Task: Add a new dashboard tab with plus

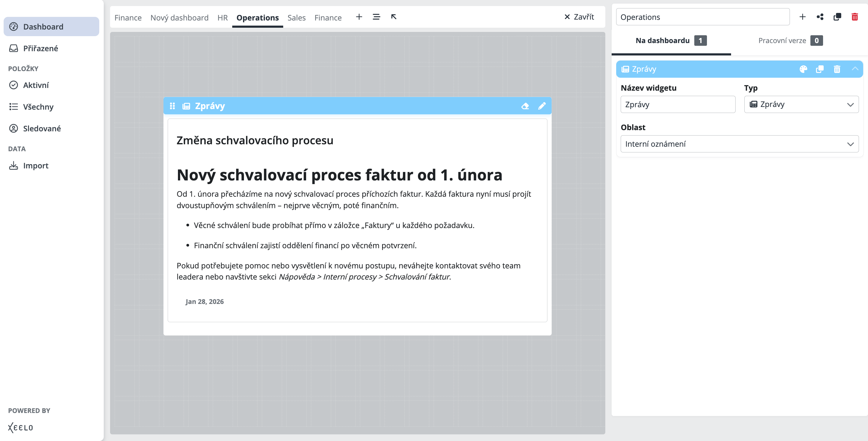Action: [x=359, y=17]
